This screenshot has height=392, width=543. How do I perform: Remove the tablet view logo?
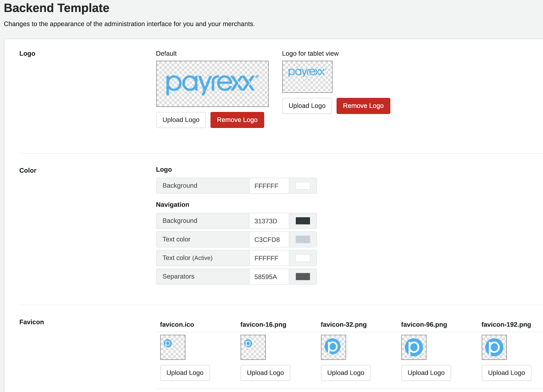pos(363,106)
